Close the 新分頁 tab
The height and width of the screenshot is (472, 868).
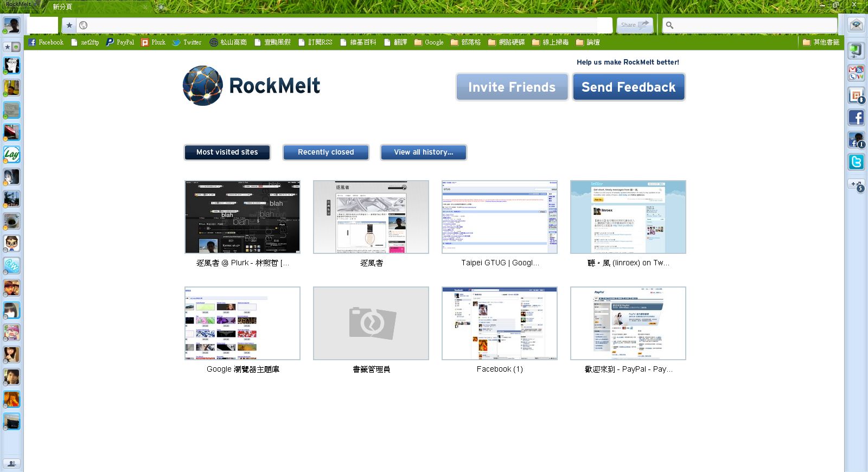click(144, 7)
